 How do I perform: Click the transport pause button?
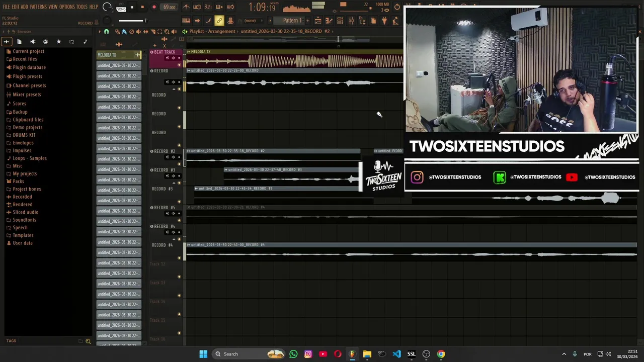[132, 7]
